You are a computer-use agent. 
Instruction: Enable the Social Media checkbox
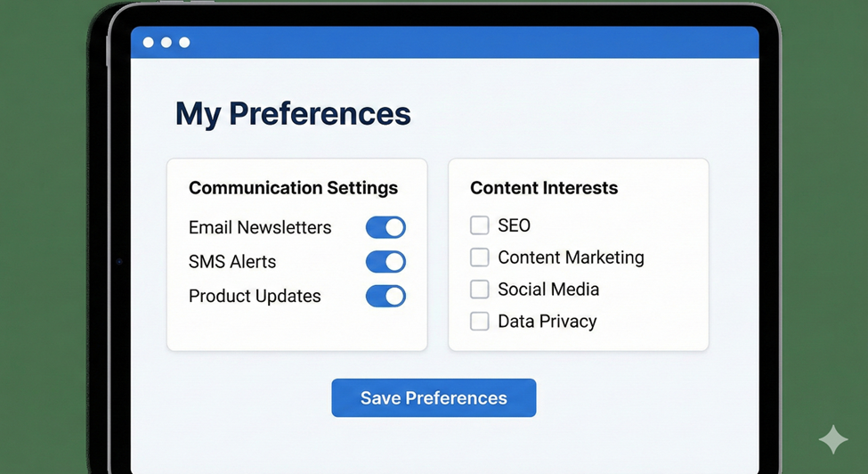pos(480,290)
